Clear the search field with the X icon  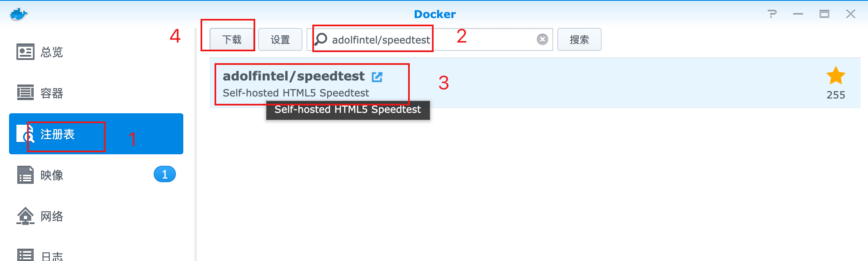coord(542,39)
